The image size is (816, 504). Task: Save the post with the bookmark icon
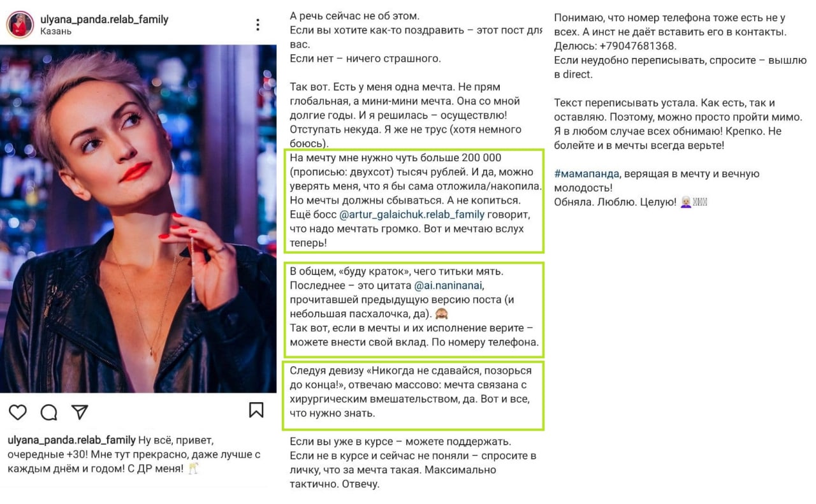pos(256,410)
